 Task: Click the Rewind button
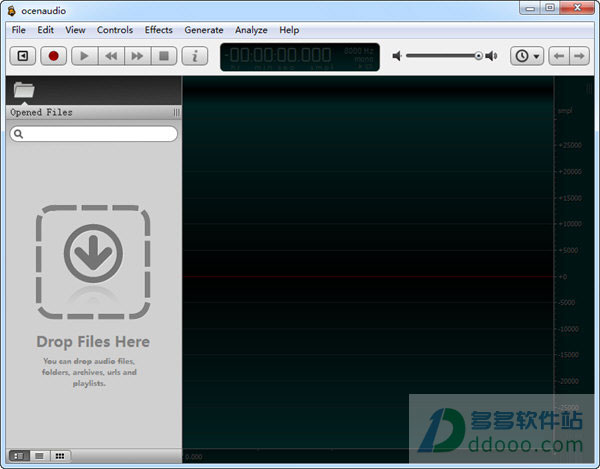tap(111, 56)
